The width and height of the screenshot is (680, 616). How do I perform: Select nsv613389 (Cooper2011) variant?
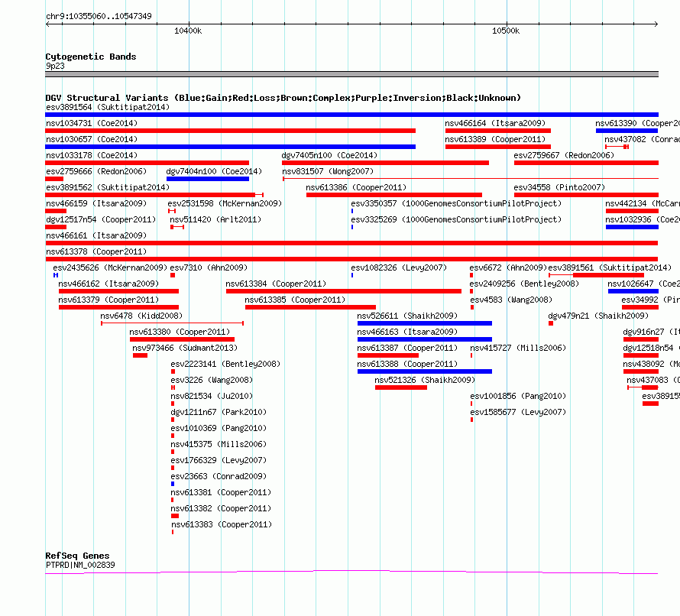[x=495, y=139]
